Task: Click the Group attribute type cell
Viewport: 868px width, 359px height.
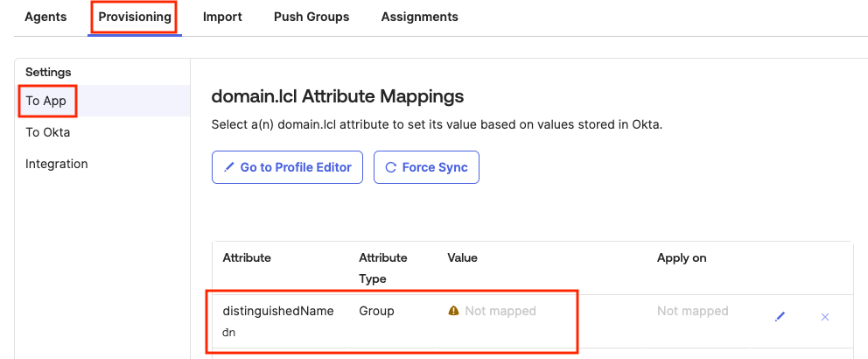Action: pos(376,311)
